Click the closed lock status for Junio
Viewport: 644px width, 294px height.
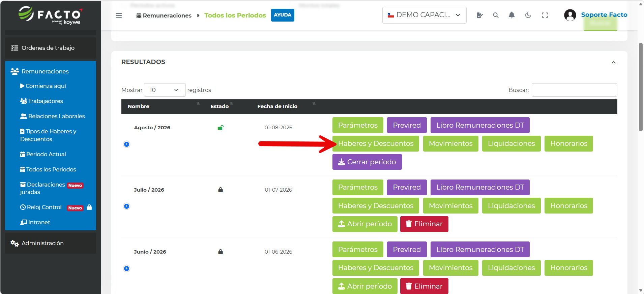(x=221, y=252)
